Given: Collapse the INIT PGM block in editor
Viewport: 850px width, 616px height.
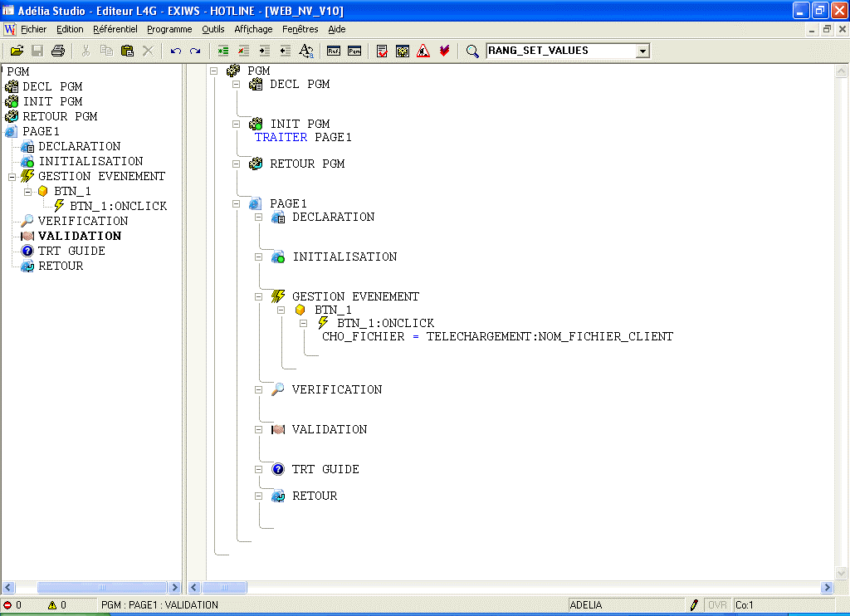Looking at the screenshot, I should (236, 124).
